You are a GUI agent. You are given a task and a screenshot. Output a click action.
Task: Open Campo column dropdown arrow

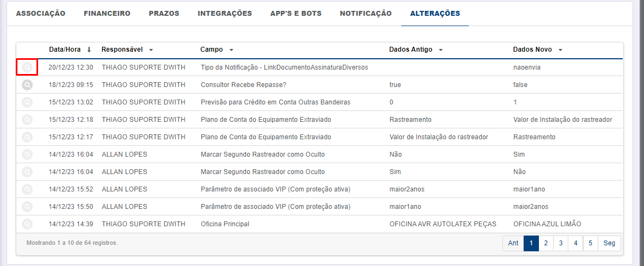[231, 50]
